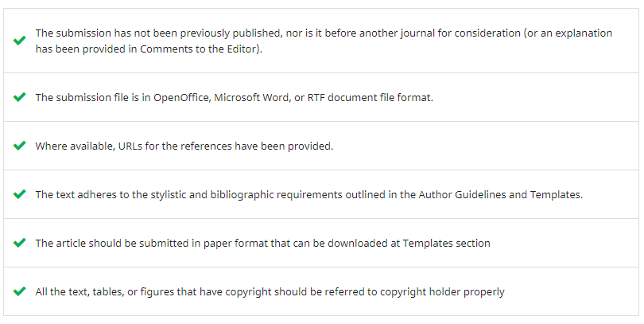Click the green checkmark beside previously published statement
This screenshot has width=644, height=324.
click(19, 41)
